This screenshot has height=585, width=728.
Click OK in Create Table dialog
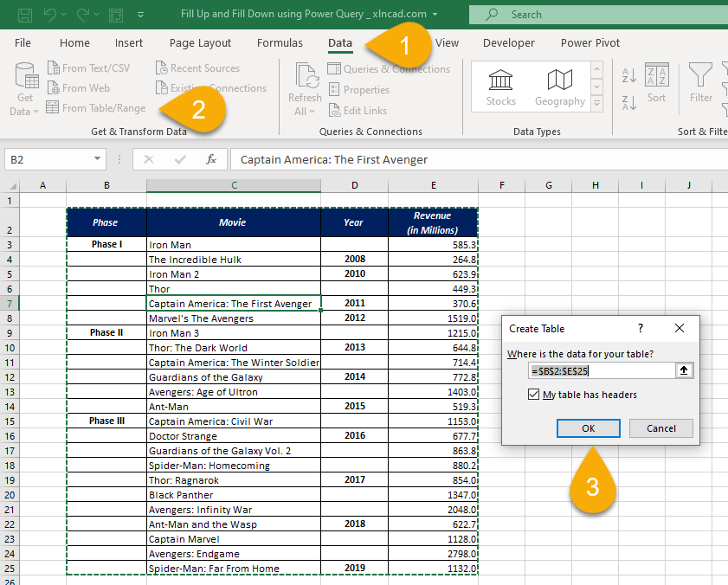pos(589,428)
